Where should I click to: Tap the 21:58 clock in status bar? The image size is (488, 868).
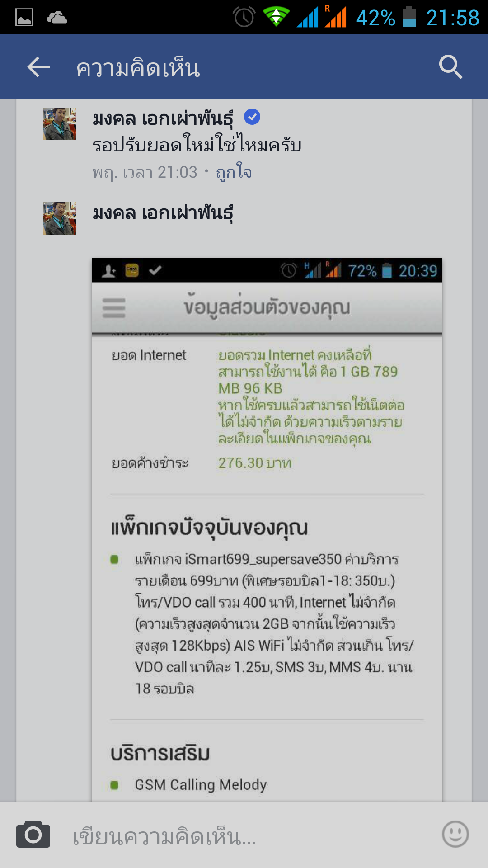[x=452, y=18]
